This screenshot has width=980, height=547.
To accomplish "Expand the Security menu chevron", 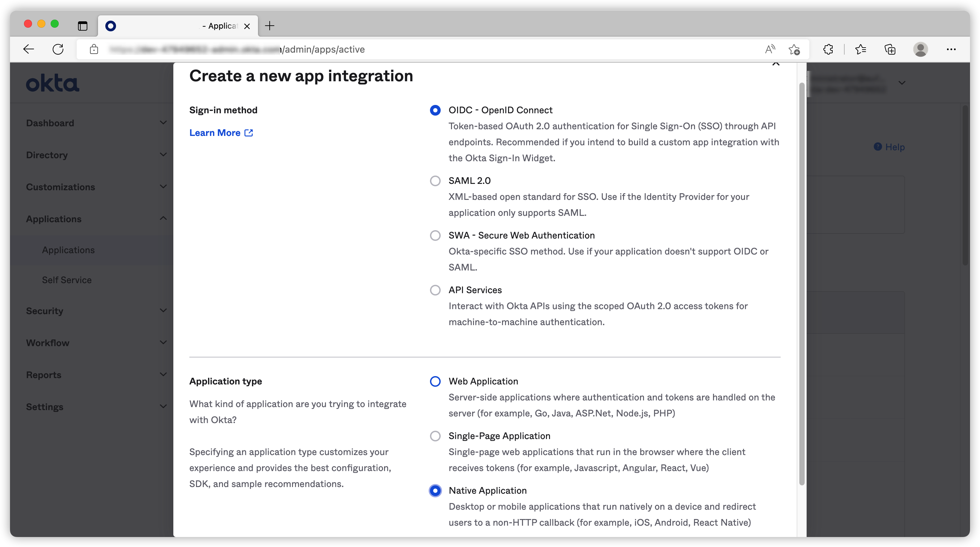I will point(163,310).
